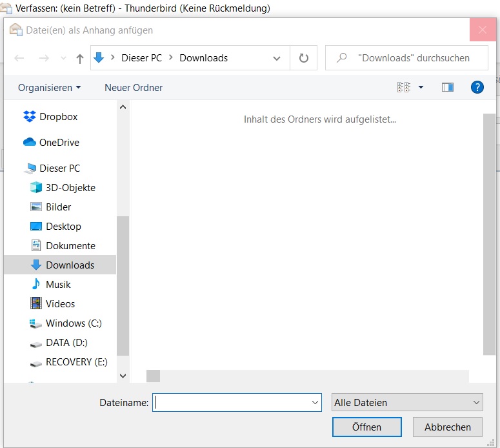Image resolution: width=500 pixels, height=448 pixels.
Task: Expand the Dateiname suggestions dropdown
Action: click(x=315, y=402)
